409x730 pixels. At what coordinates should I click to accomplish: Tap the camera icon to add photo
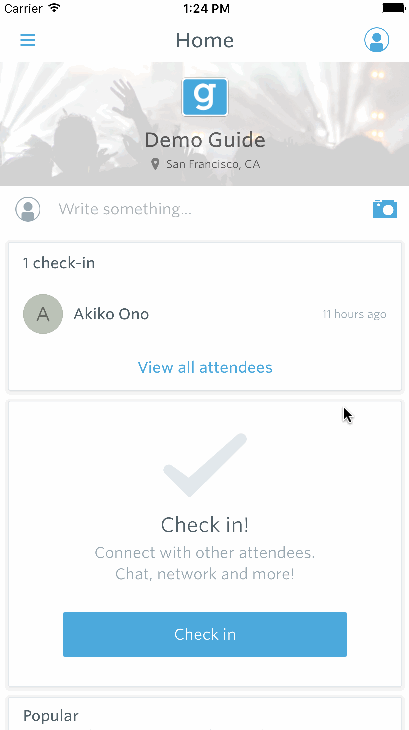pos(385,209)
